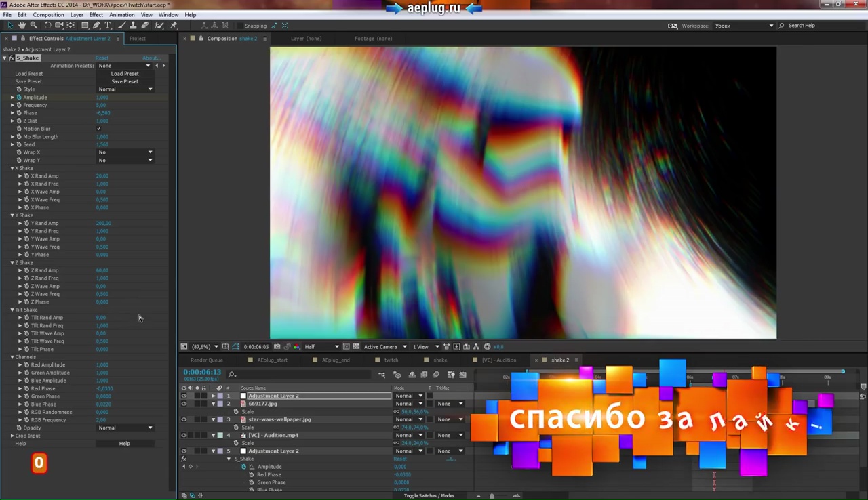This screenshot has height=500, width=868.
Task: Pick the Pen tool
Action: pos(96,26)
